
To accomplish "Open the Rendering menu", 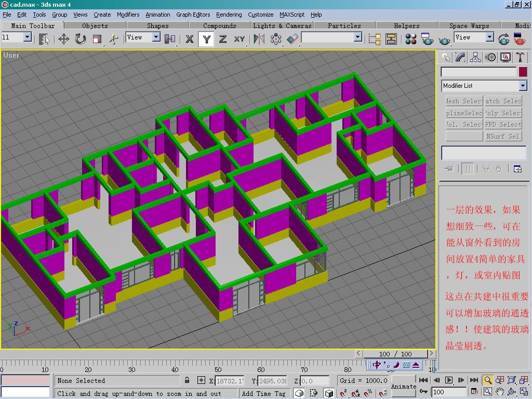I will coord(229,15).
